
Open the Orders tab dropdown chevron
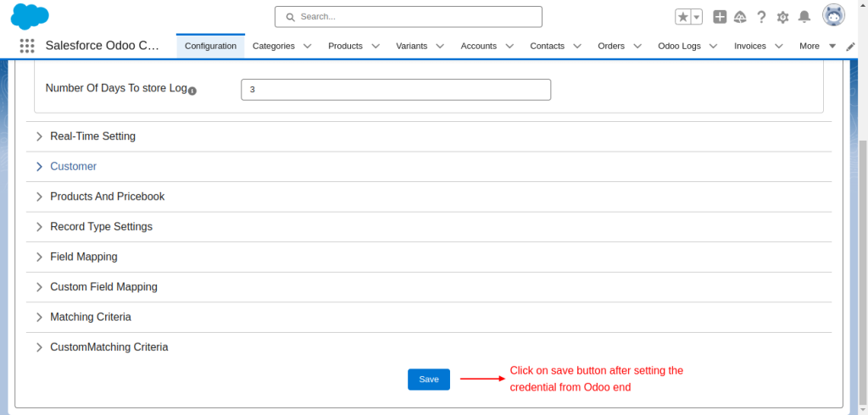pyautogui.click(x=637, y=46)
